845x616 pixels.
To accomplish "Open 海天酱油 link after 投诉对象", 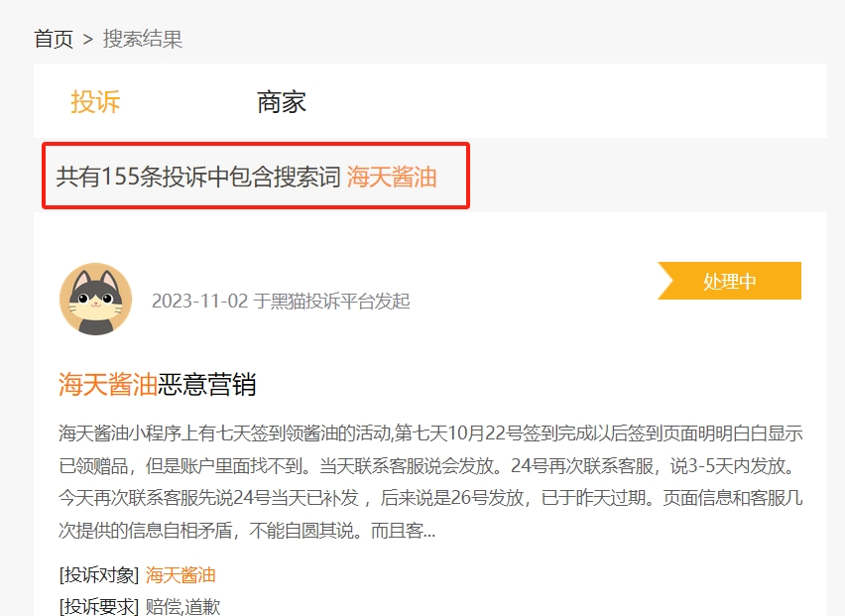I will pyautogui.click(x=181, y=575).
